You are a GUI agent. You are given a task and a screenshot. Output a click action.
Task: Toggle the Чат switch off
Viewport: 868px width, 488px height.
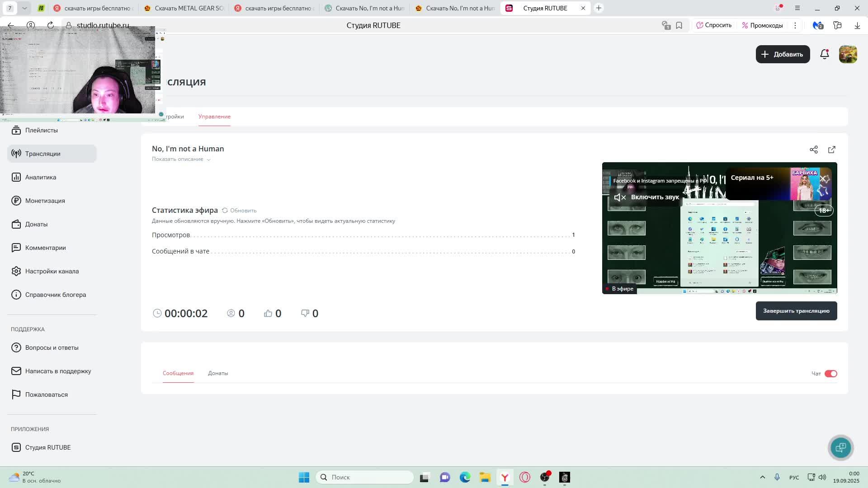(830, 374)
